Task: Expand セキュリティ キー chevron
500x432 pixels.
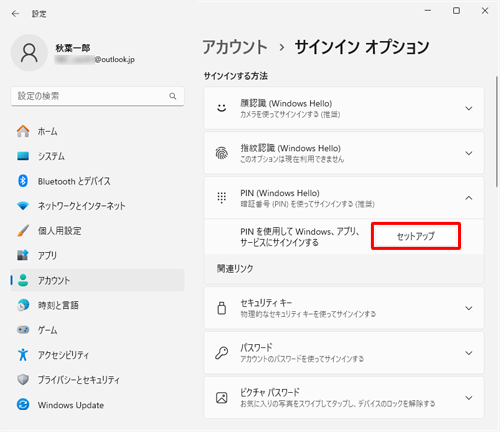Action: [x=469, y=308]
